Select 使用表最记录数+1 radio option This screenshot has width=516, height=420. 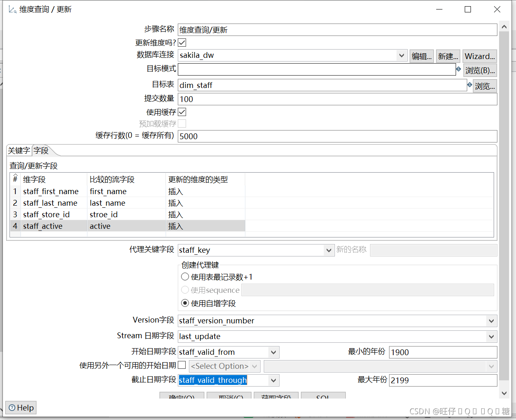click(x=185, y=277)
